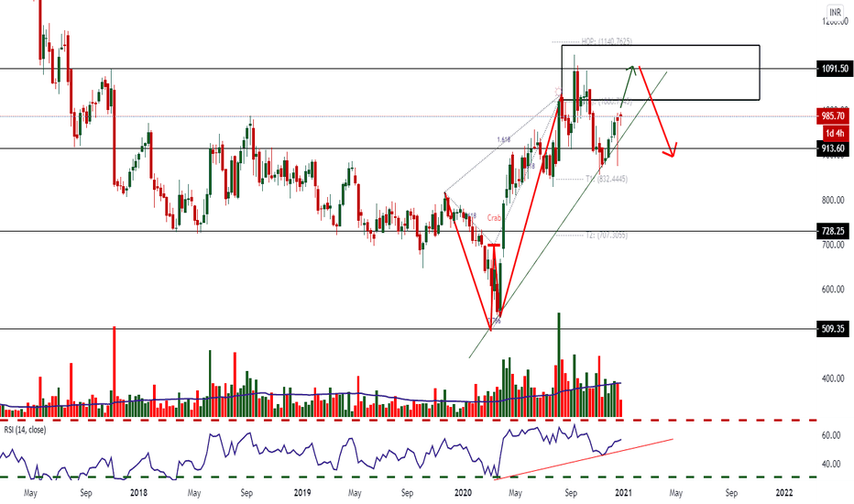Click 400.00 on the price axis
This screenshot has width=854, height=504.
(x=833, y=378)
